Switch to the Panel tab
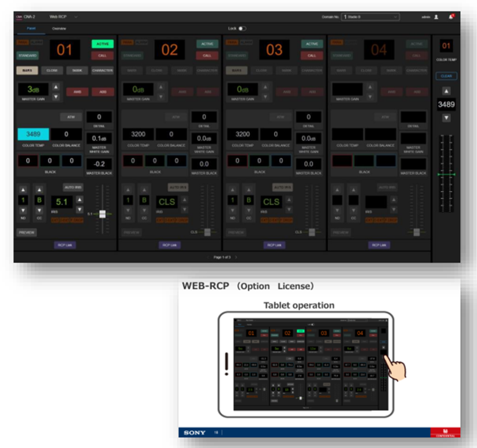The height and width of the screenshot is (448, 477). 31,29
